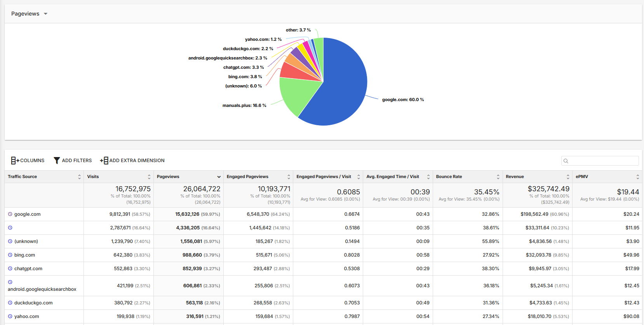Sort by Bounce Rate column header
This screenshot has height=325, width=644.
pyautogui.click(x=449, y=176)
